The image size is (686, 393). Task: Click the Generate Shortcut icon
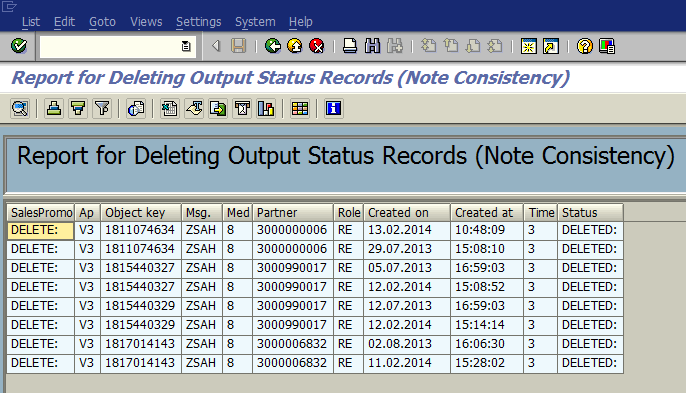551,46
